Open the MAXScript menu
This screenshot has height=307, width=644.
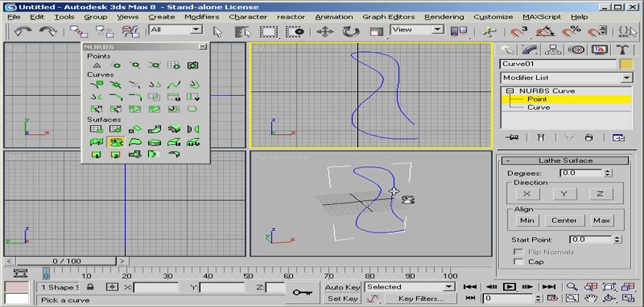pos(542,17)
